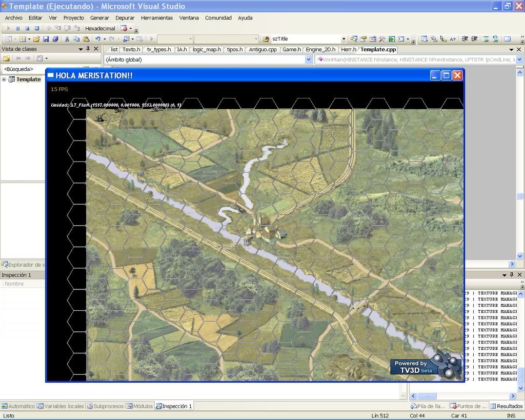Open the Editar menu

35,18
